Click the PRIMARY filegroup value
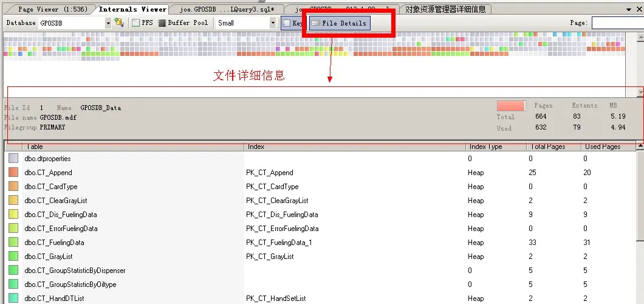 52,127
